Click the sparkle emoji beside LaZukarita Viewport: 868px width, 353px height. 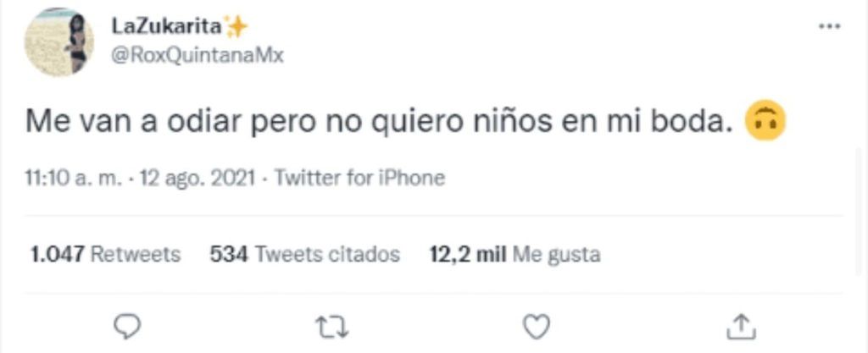pyautogui.click(x=236, y=26)
